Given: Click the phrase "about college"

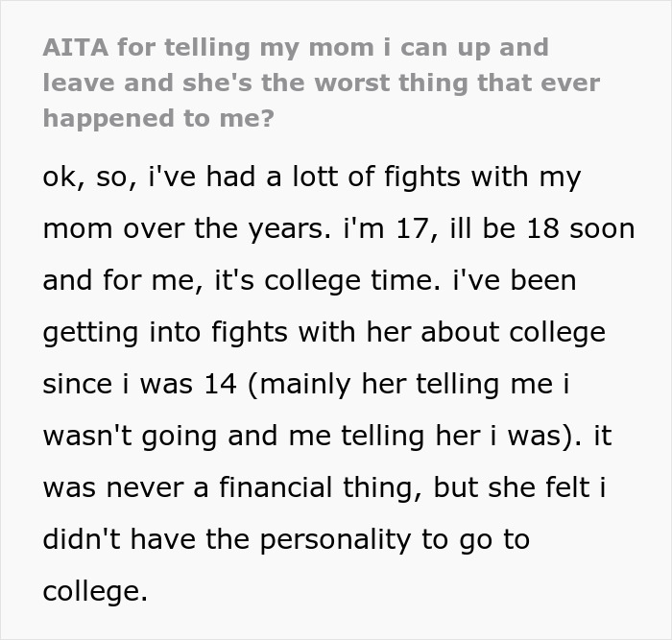Looking at the screenshot, I should point(524,333).
